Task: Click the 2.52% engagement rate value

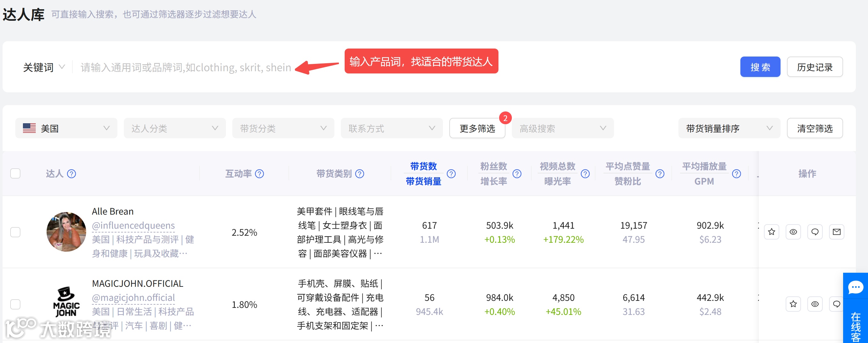Action: coord(244,232)
